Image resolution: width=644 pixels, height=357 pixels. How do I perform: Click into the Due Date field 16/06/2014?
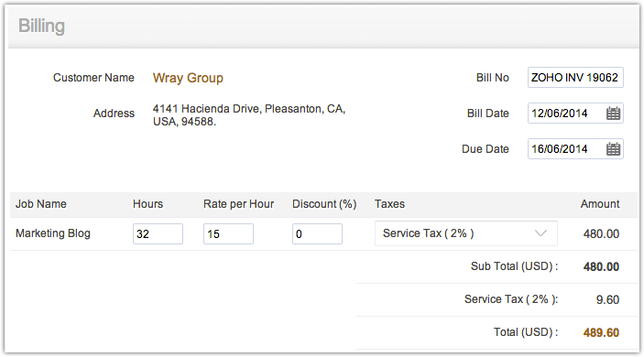pos(575,149)
